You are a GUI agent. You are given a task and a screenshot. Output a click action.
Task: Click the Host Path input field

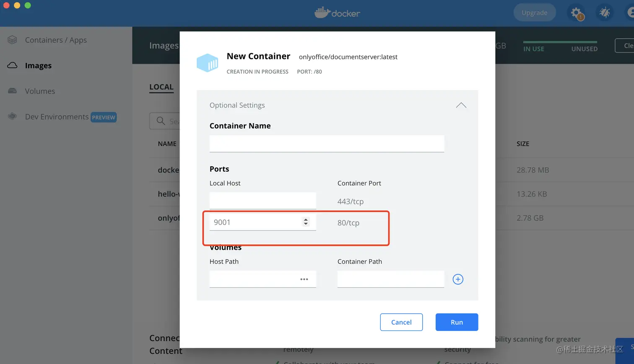pyautogui.click(x=263, y=279)
